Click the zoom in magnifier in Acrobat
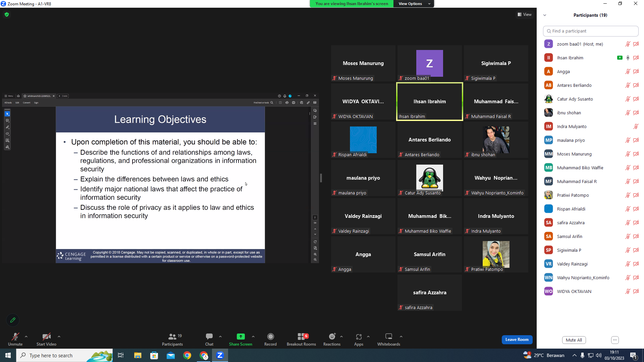The height and width of the screenshot is (362, 644). coord(315,254)
